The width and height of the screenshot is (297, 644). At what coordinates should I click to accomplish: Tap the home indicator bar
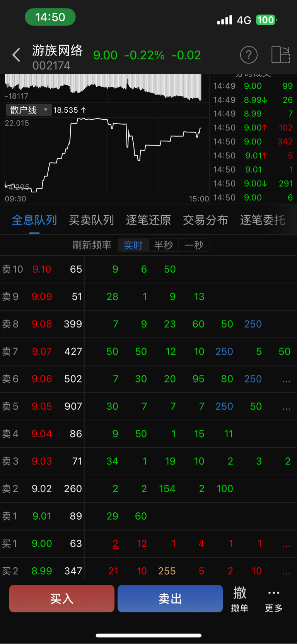pyautogui.click(x=148, y=635)
